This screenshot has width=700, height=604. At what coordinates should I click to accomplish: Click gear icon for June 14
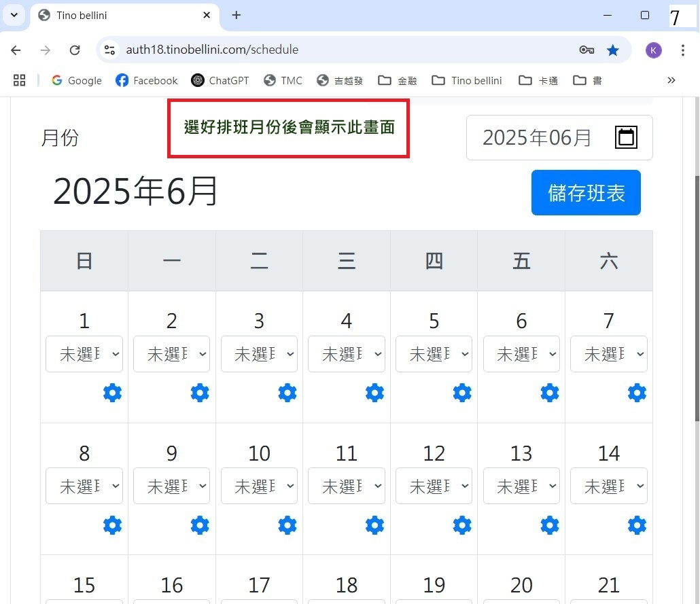(637, 525)
